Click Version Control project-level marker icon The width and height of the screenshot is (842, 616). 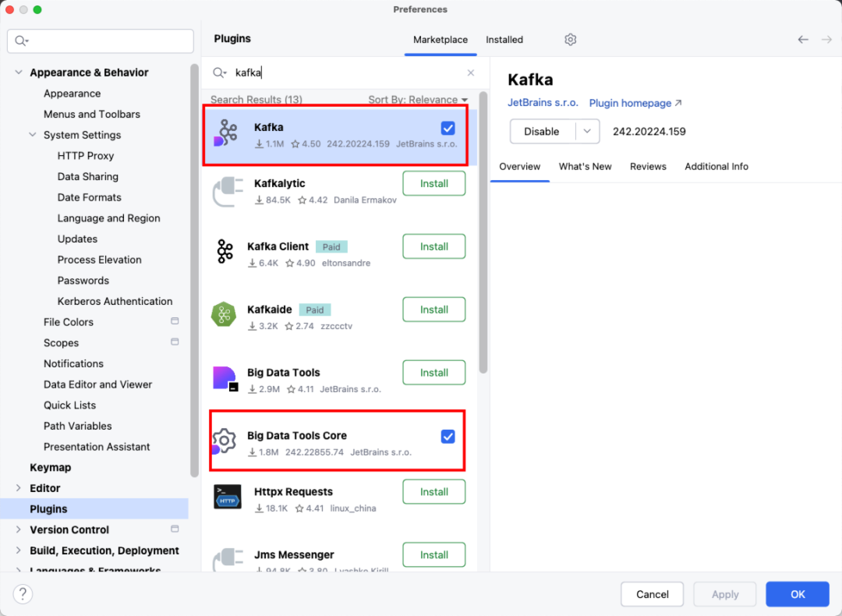(x=175, y=529)
